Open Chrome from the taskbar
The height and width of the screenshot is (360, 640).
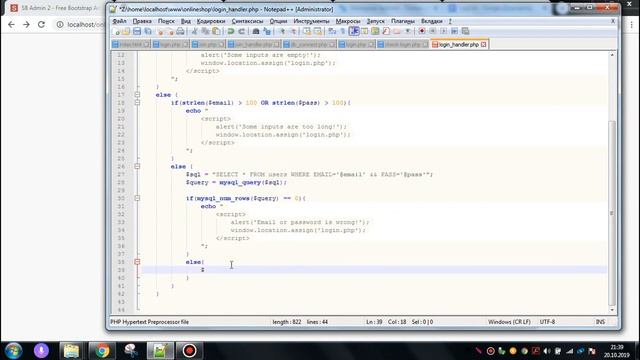102,351
